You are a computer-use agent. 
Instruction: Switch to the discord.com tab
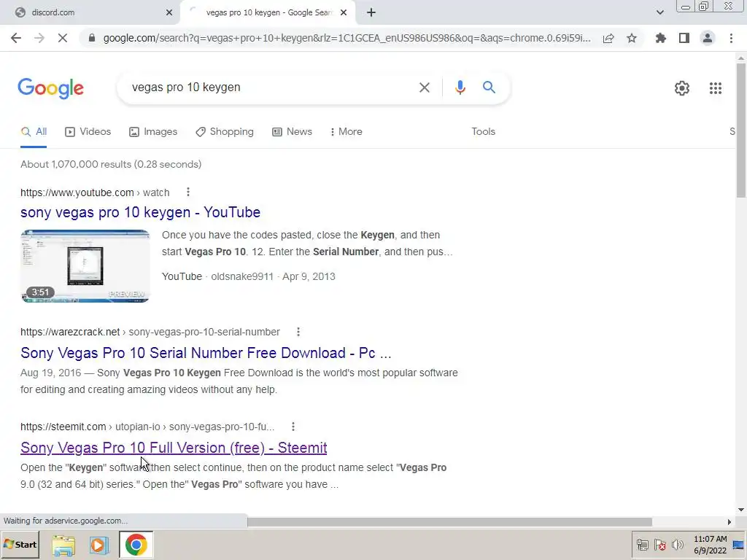pyautogui.click(x=90, y=13)
